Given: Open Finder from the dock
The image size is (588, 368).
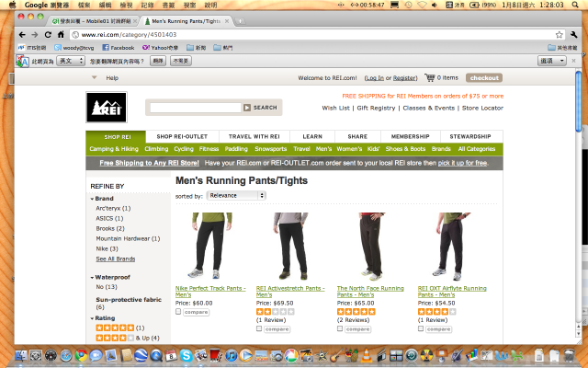Looking at the screenshot, I should (21, 355).
